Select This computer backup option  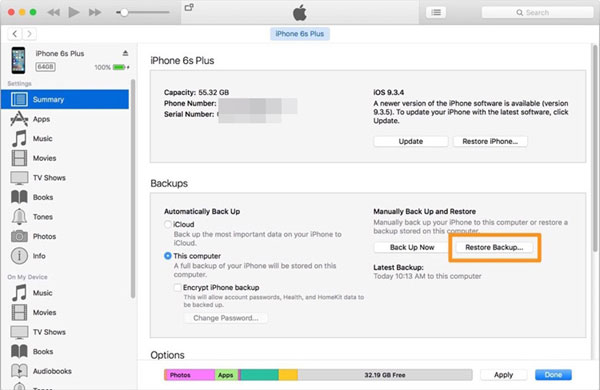point(168,256)
